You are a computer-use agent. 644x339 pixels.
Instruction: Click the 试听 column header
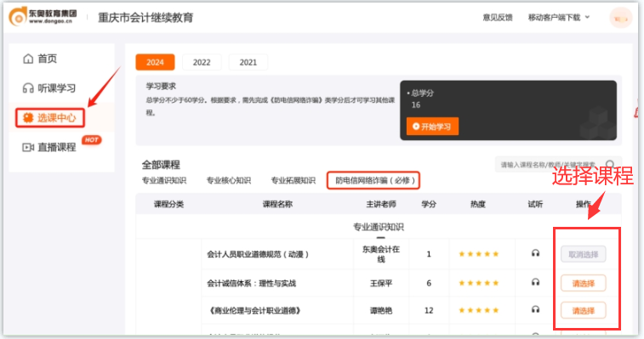coord(535,204)
